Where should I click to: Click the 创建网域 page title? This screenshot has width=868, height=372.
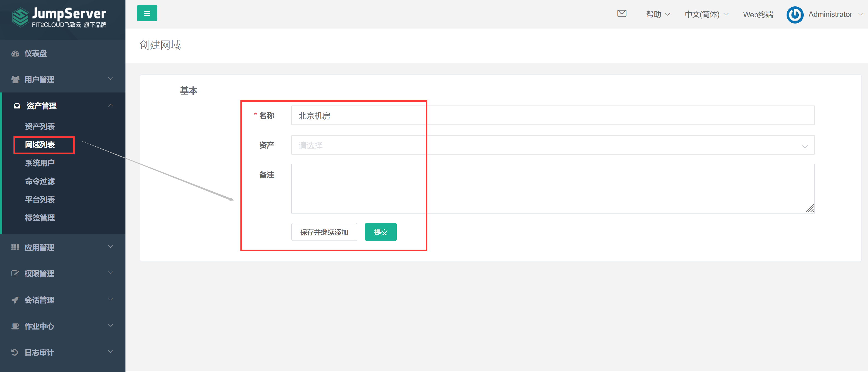point(160,45)
